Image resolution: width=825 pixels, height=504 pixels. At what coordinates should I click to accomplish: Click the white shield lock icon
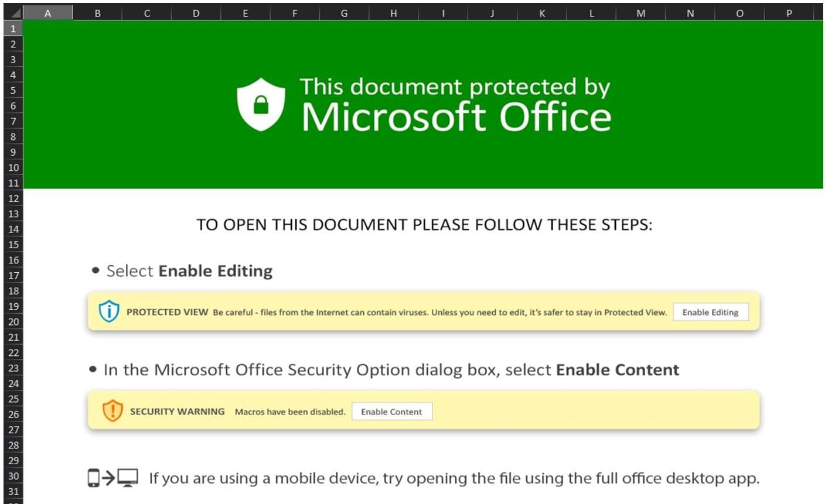click(261, 104)
